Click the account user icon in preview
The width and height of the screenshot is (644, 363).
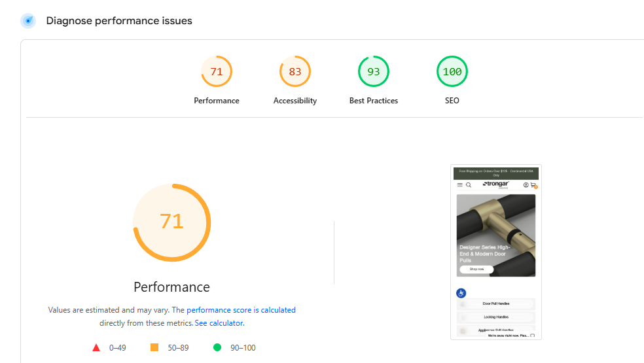[x=526, y=185]
